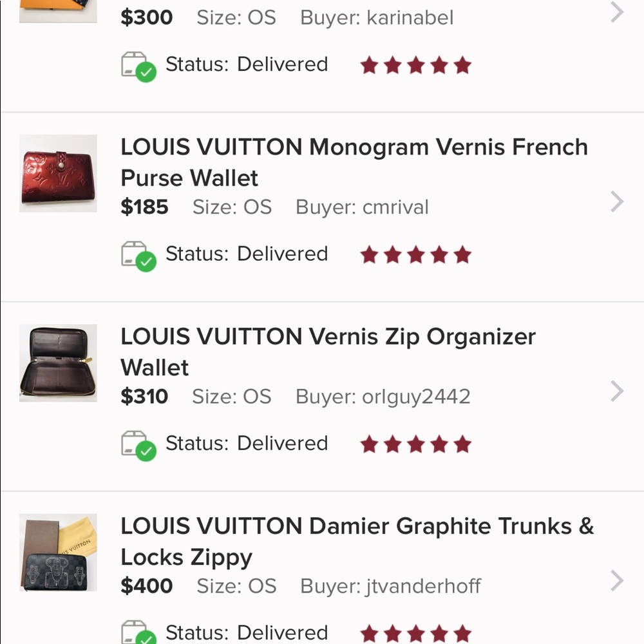Click delivered package icon for cmrival order

coord(139,256)
